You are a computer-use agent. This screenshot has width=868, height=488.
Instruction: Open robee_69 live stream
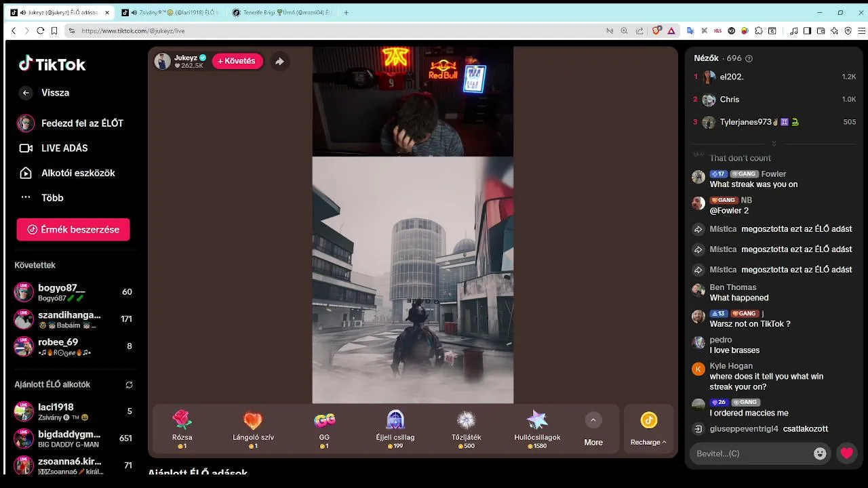click(73, 346)
